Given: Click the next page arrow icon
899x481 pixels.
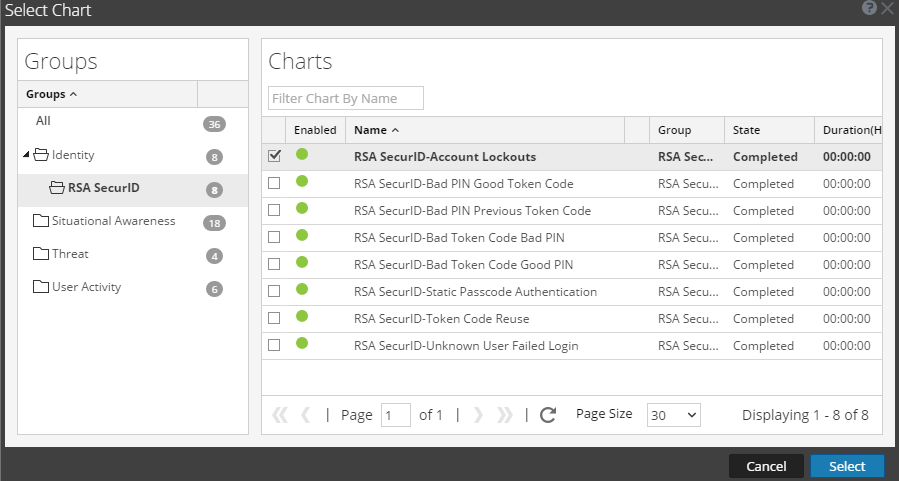Looking at the screenshot, I should click(x=478, y=415).
